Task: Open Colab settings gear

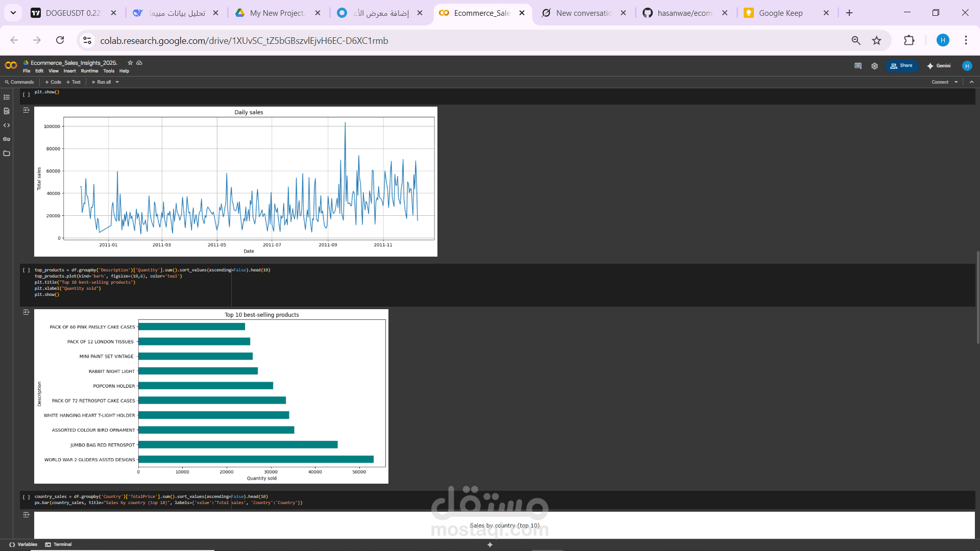Action: click(874, 66)
